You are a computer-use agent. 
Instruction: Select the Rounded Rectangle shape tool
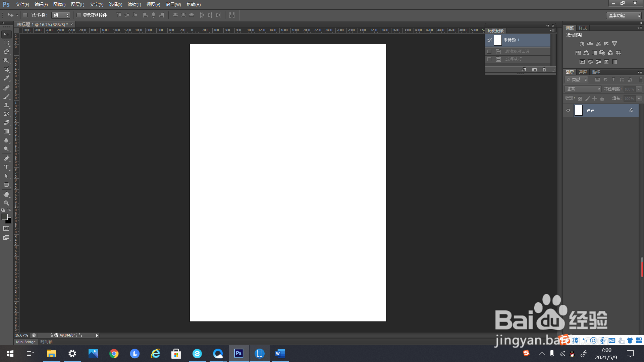coord(6,185)
